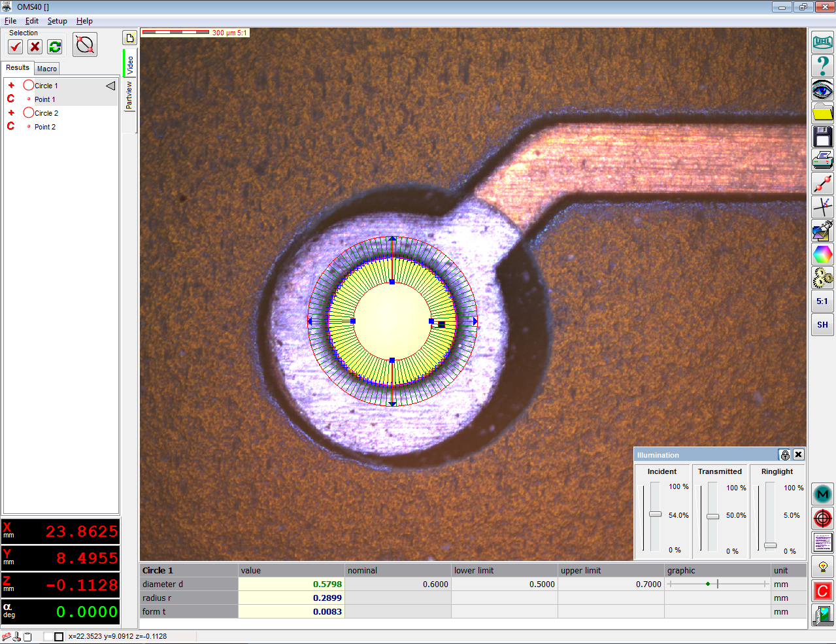Click the printer icon in right toolbar

(822, 159)
